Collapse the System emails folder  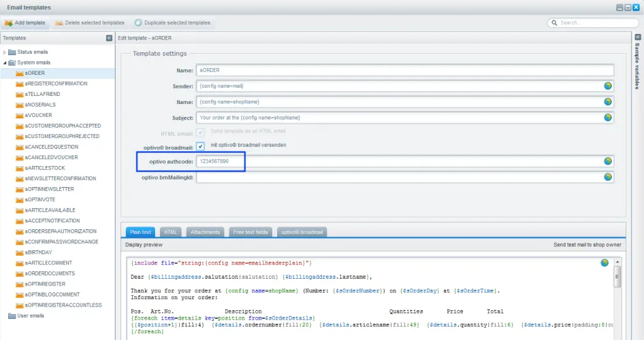pyautogui.click(x=5, y=63)
